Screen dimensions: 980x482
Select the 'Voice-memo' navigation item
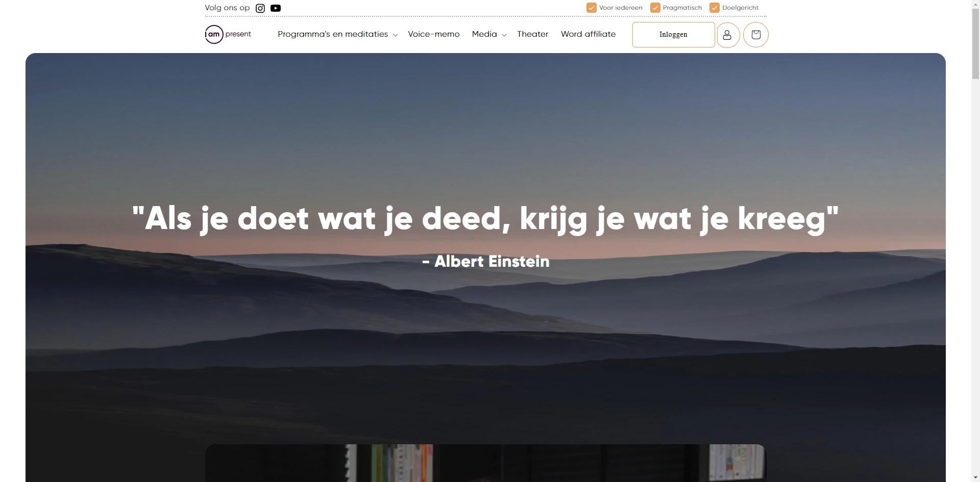point(434,34)
